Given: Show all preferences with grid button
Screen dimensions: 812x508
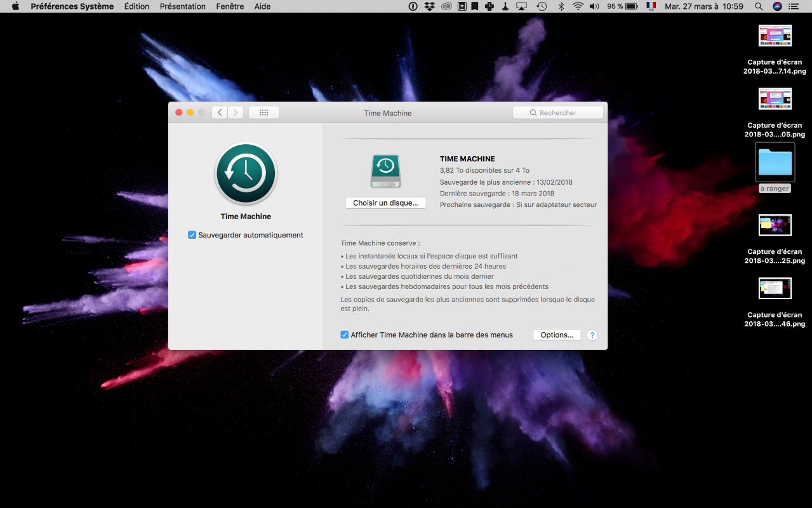Looking at the screenshot, I should tap(264, 112).
